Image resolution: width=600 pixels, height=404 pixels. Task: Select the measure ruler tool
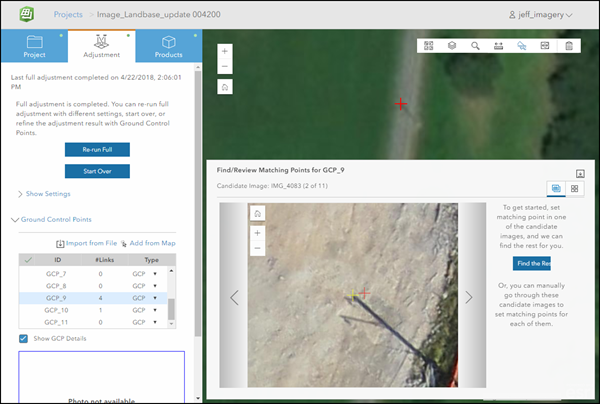point(498,46)
